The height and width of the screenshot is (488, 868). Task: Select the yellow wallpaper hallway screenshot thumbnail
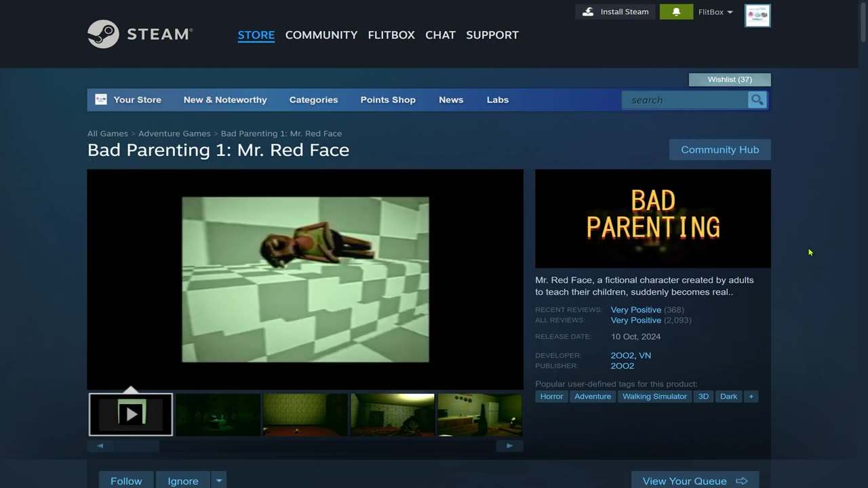(305, 414)
